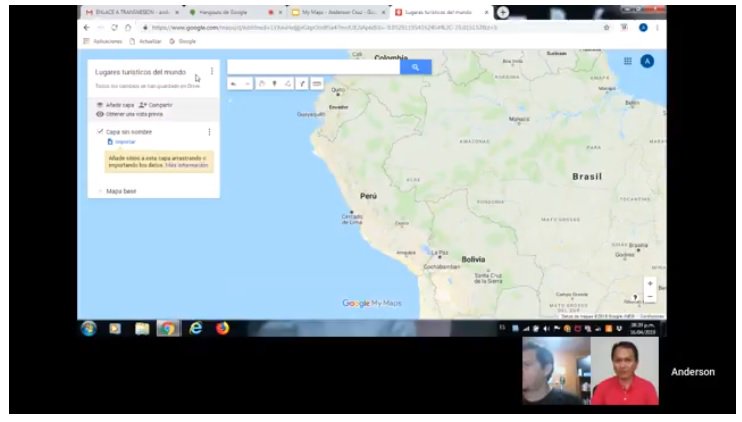This screenshot has height=422, width=742.
Task: Select the add directions tool
Action: 302,84
